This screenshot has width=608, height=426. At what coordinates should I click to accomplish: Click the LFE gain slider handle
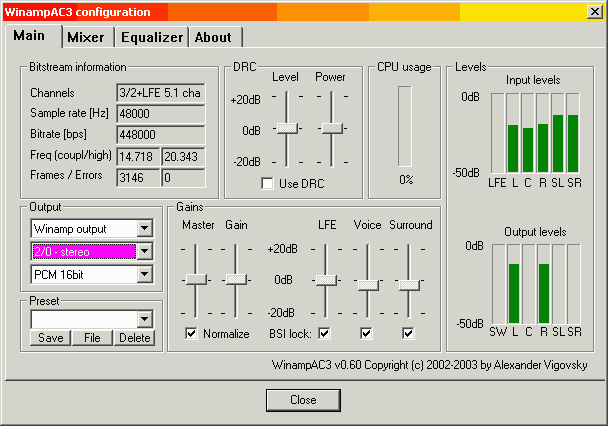[326, 280]
